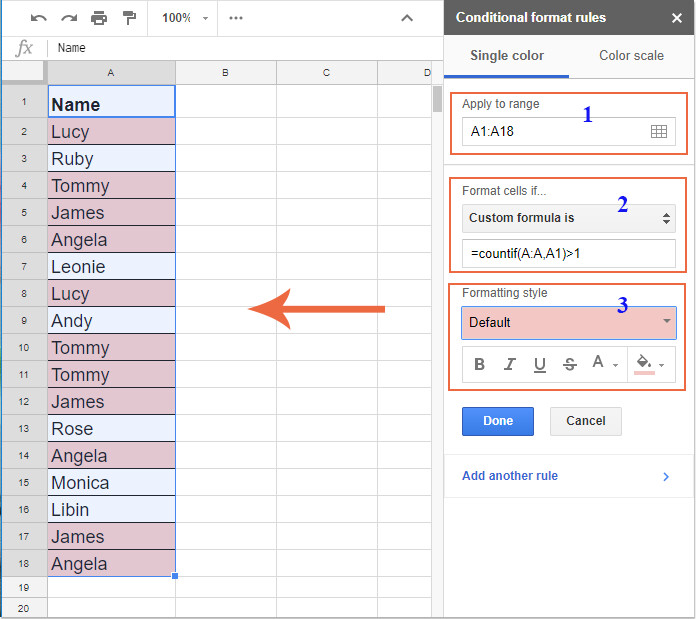Image resolution: width=696 pixels, height=619 pixels.
Task: Close the Conditional format rules panel
Action: click(677, 18)
